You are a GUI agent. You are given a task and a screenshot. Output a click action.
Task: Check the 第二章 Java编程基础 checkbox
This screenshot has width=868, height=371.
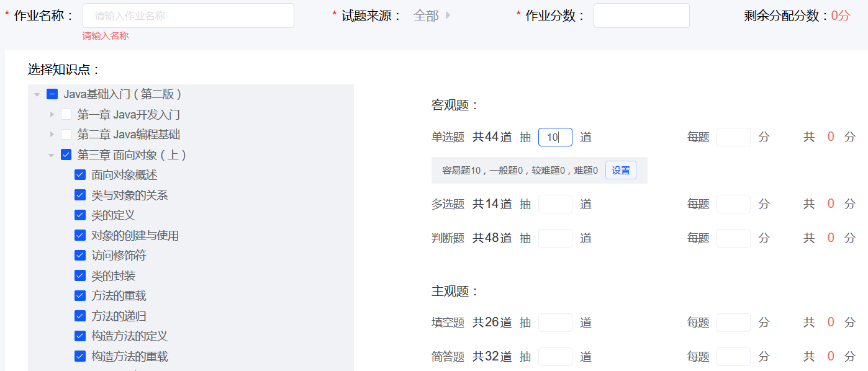pos(66,135)
